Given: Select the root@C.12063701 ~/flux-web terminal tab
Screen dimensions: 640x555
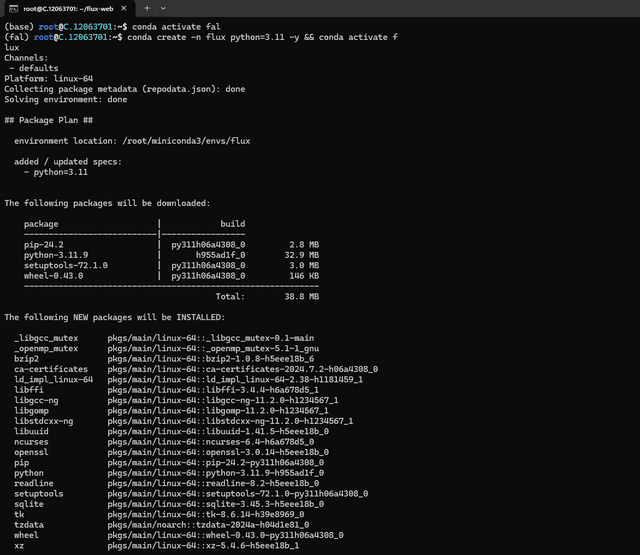Looking at the screenshot, I should (68, 9).
